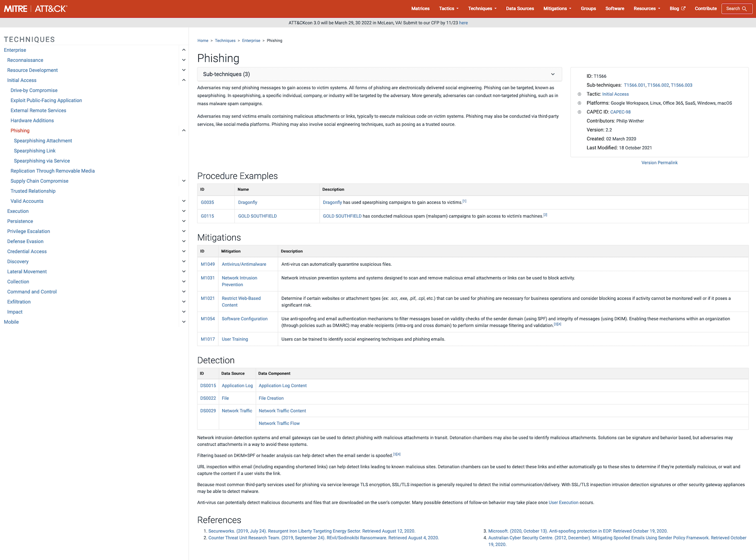
Task: Open GOLD SOUTHFIELD name link
Action: 257,216
